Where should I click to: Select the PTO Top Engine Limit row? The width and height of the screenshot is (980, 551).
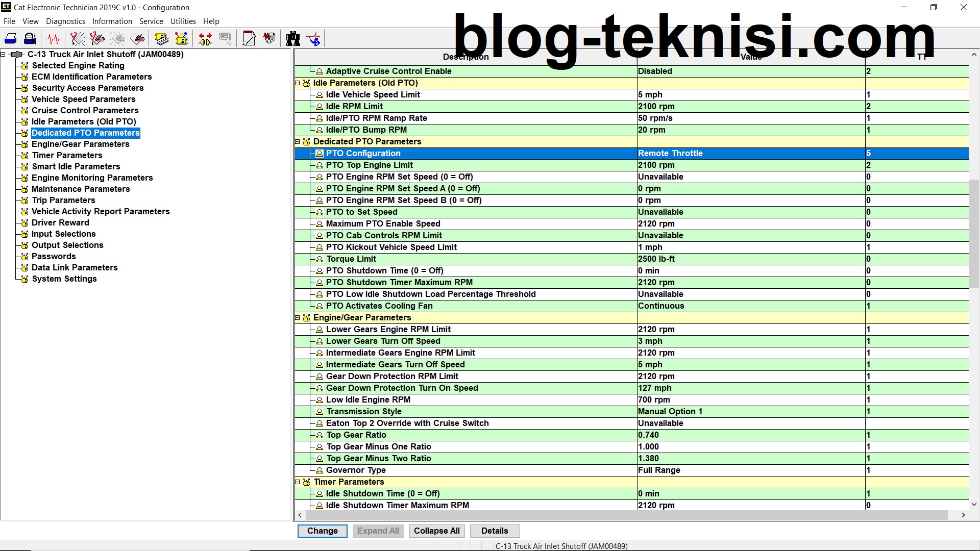tap(369, 165)
